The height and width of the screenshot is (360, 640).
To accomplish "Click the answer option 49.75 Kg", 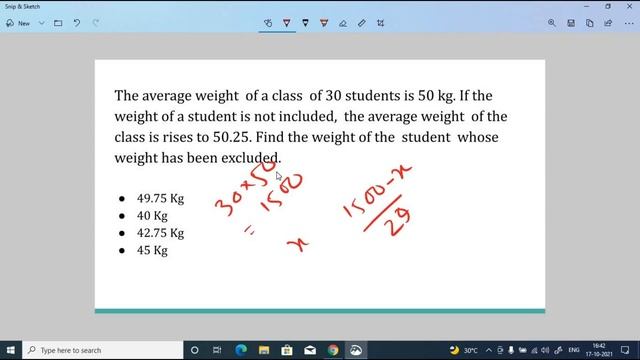I will (x=160, y=198).
